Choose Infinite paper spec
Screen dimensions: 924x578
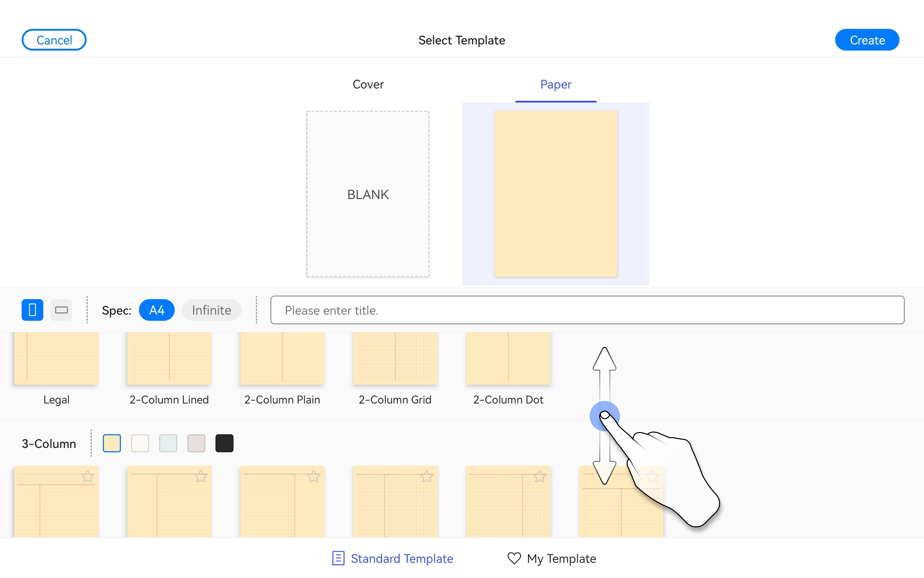(212, 310)
